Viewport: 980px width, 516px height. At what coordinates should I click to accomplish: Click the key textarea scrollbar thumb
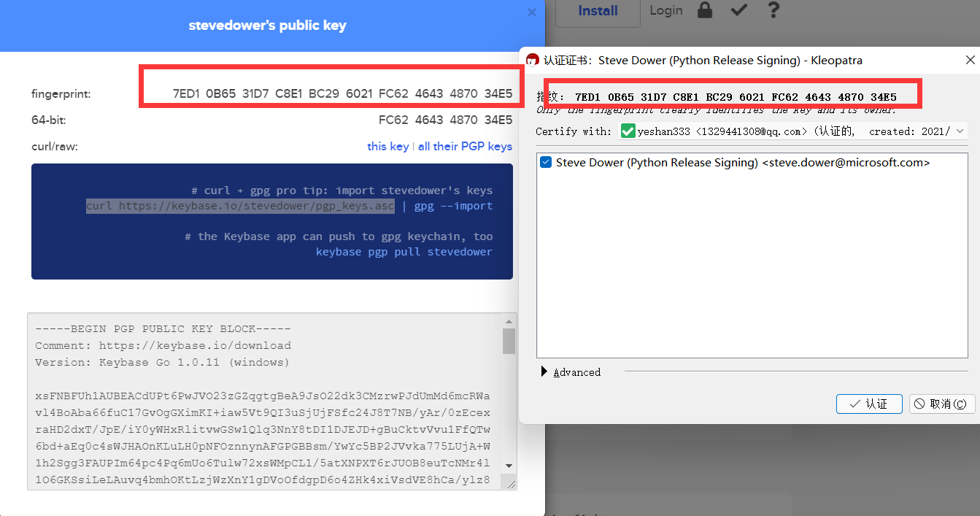click(x=509, y=341)
